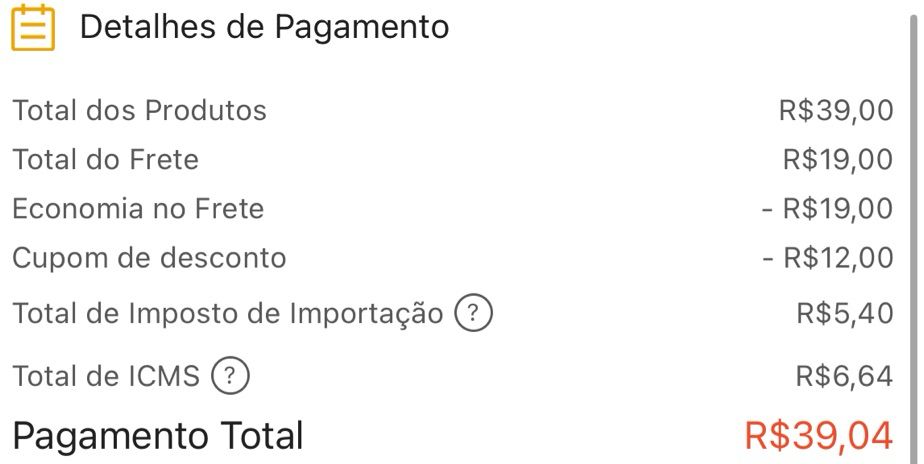Click the red R$39,04 total payment amount
Image resolution: width=924 pixels, height=464 pixels.
(x=818, y=436)
